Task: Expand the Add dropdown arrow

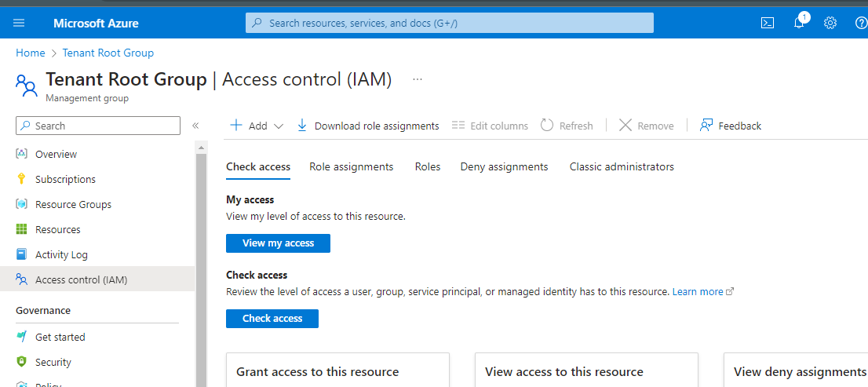Action: pos(279,126)
